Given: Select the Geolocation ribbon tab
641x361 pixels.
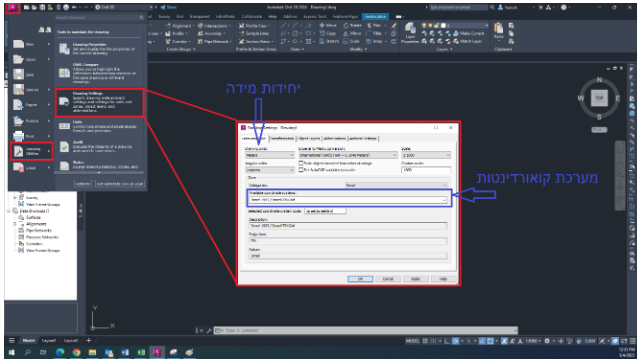Looking at the screenshot, I should 375,16.
